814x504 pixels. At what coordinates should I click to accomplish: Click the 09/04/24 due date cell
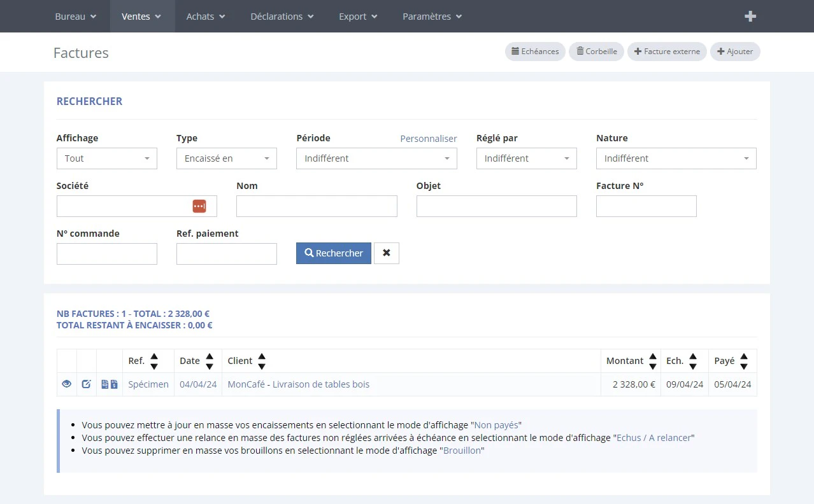[x=685, y=384]
